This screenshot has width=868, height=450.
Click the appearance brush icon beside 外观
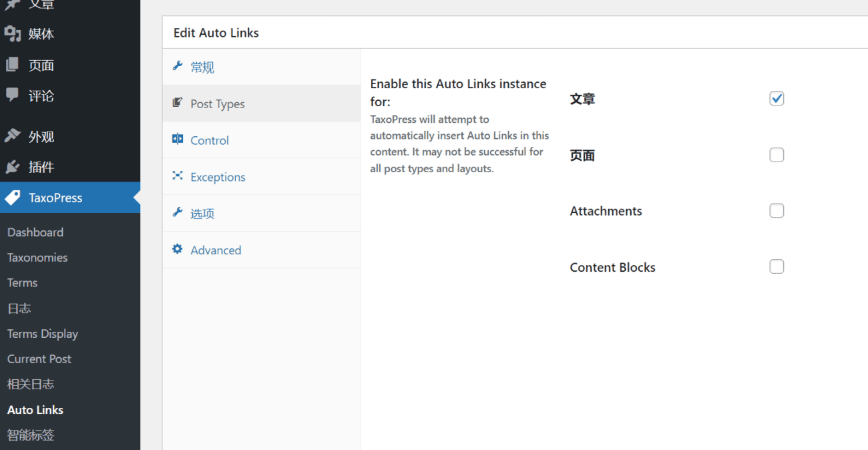[x=13, y=136]
